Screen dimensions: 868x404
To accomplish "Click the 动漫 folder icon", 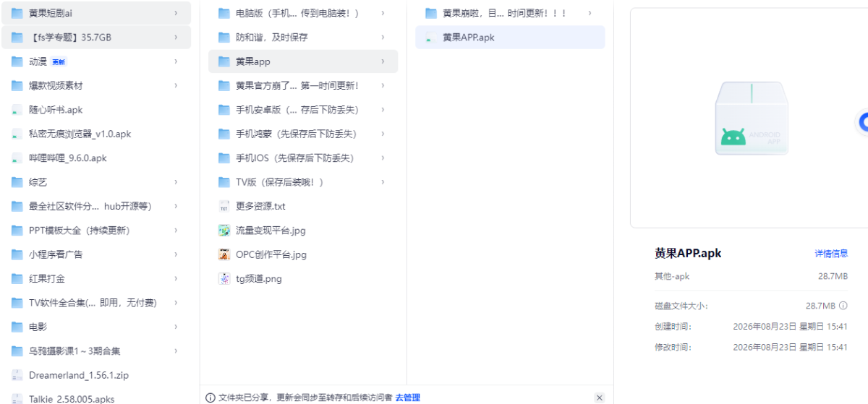I will click(17, 61).
